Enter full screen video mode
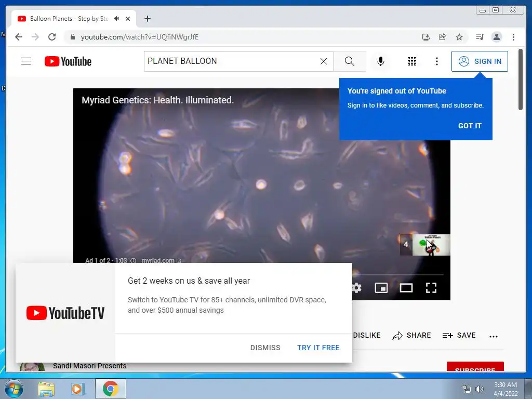Image resolution: width=532 pixels, height=399 pixels. pos(431,288)
